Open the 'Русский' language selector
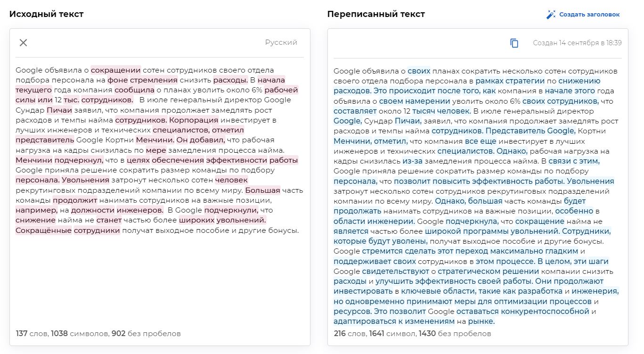Image resolution: width=644 pixels, height=354 pixels. pyautogui.click(x=281, y=42)
